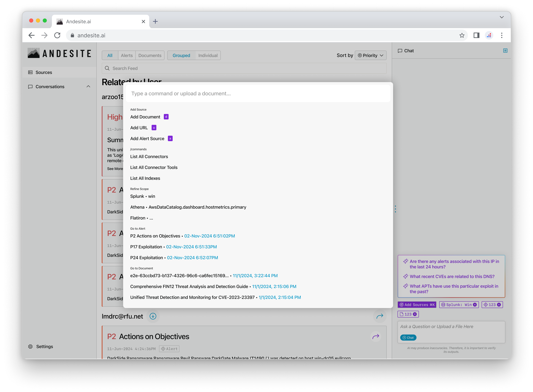Switch feed view to Individual
Screen dimensions: 533x392
tap(208, 55)
